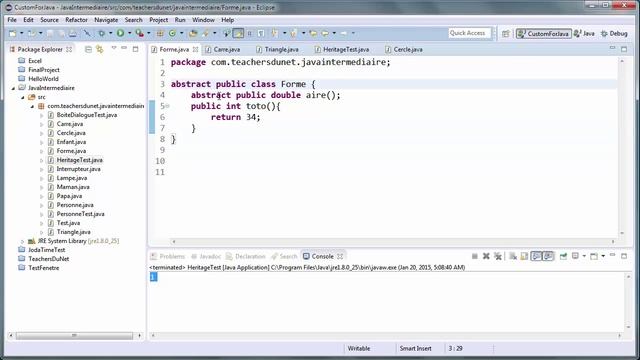
Task: Toggle Show Console on standard output
Action: pos(536,256)
